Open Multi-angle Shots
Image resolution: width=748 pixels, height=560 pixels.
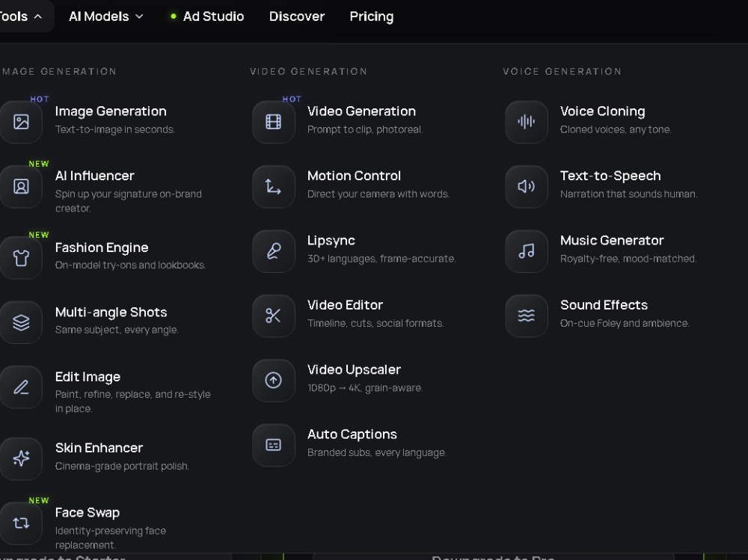[x=111, y=312]
